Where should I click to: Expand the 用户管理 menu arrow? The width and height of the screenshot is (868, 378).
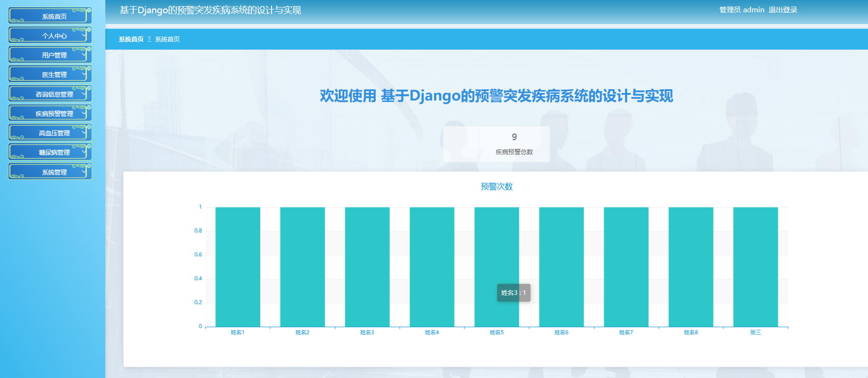coord(84,54)
